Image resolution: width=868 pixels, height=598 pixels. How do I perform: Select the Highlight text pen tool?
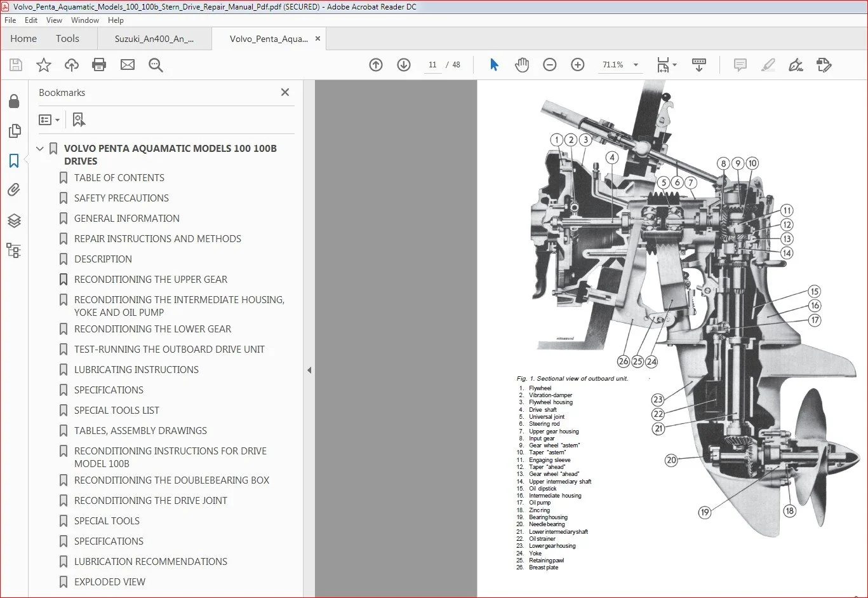[768, 65]
